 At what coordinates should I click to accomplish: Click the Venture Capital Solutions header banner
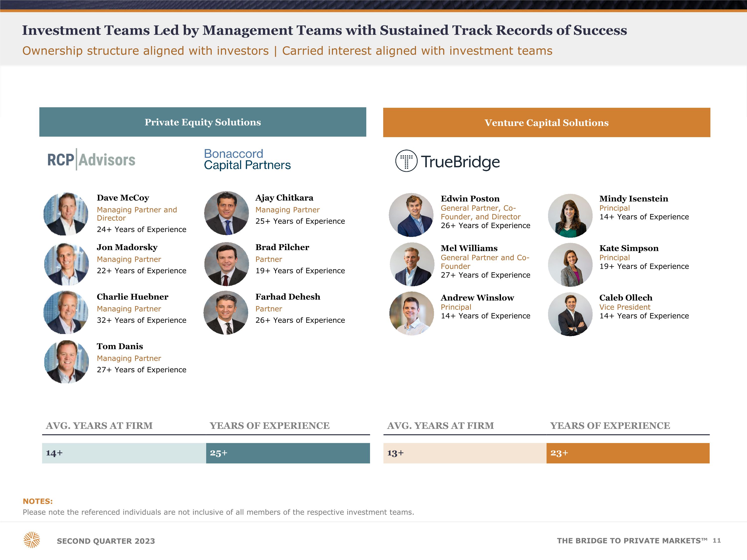click(546, 122)
